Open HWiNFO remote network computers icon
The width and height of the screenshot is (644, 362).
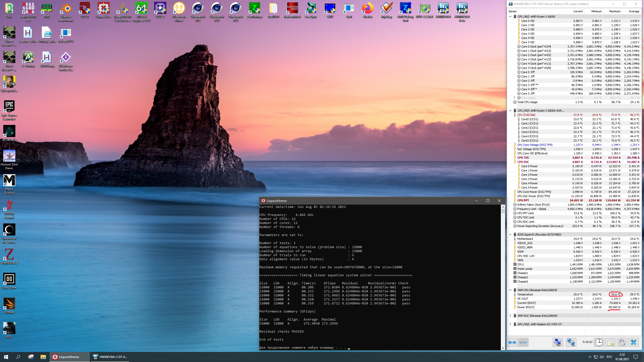(571, 342)
